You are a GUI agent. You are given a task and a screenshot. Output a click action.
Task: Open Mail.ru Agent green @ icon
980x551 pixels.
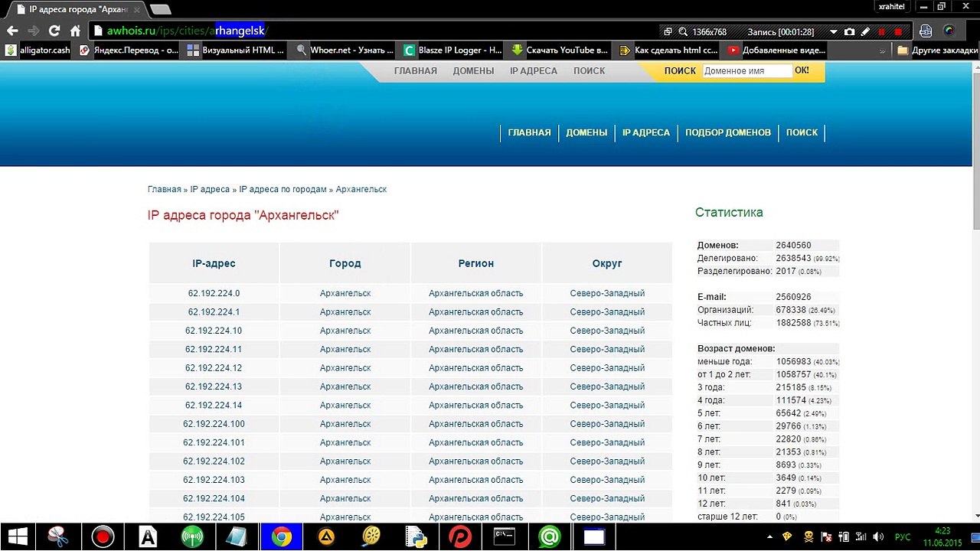click(549, 537)
